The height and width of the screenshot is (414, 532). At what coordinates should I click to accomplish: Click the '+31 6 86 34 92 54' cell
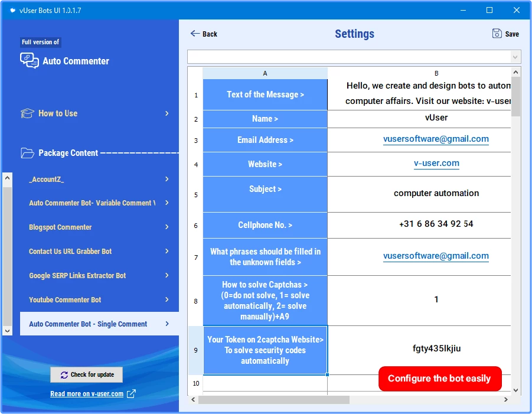(419, 226)
